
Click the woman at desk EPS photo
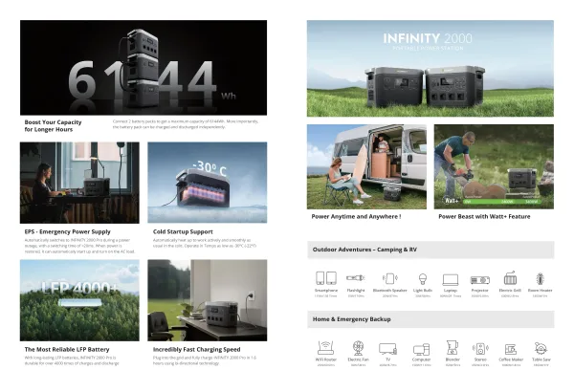79,183
